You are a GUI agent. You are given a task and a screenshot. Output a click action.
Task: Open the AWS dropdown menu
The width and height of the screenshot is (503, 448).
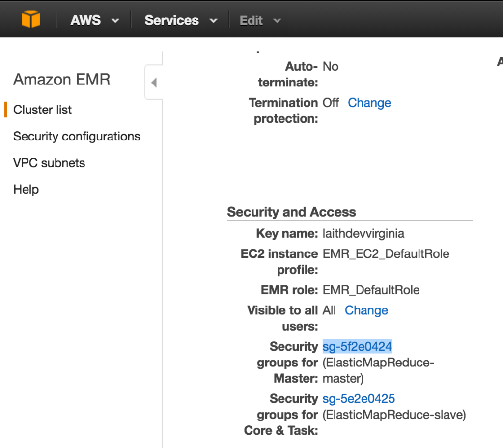(85, 20)
